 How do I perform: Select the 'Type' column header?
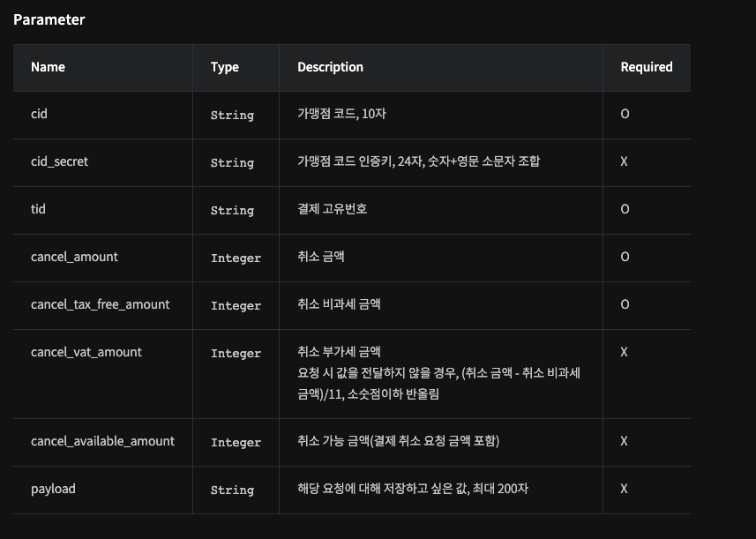coord(225,68)
